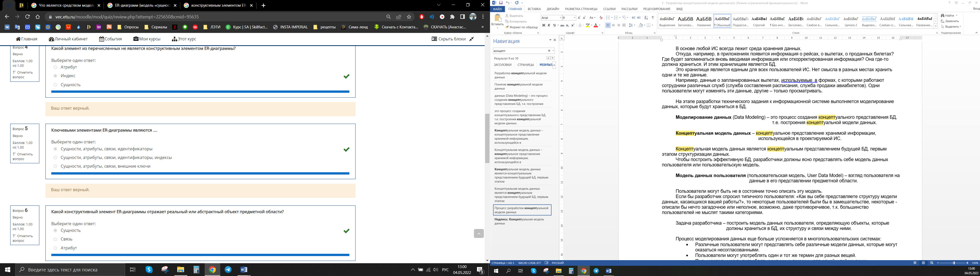Screen dimensions: 980x276
Task: Open РЕЦЕНЗИРОВАНИЕ ribbon tab
Action: 657,9
